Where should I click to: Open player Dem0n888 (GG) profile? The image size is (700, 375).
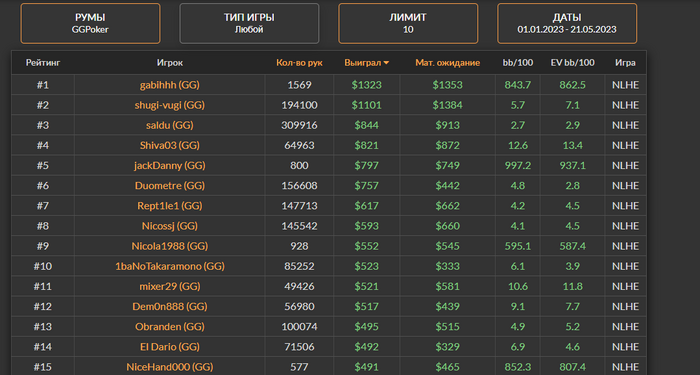(x=170, y=306)
